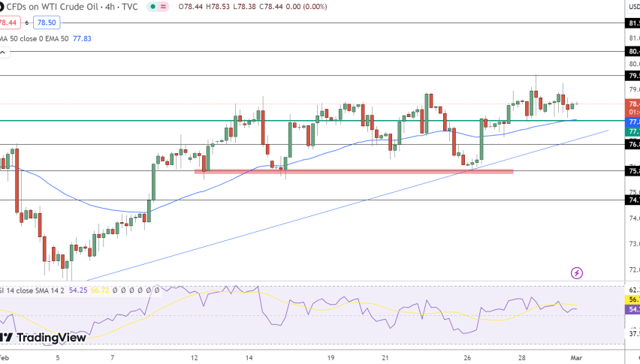Click the black 75.8 price label
This screenshot has width=640, height=364.
point(632,171)
